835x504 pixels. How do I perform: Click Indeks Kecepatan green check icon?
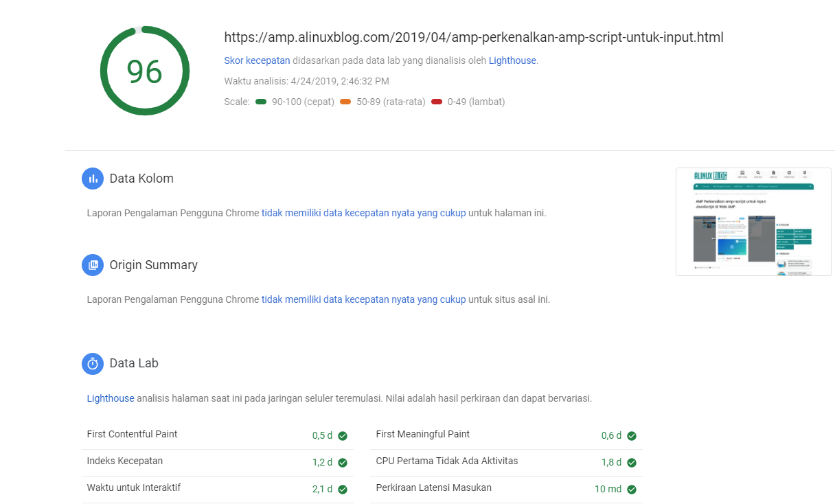pyautogui.click(x=343, y=462)
